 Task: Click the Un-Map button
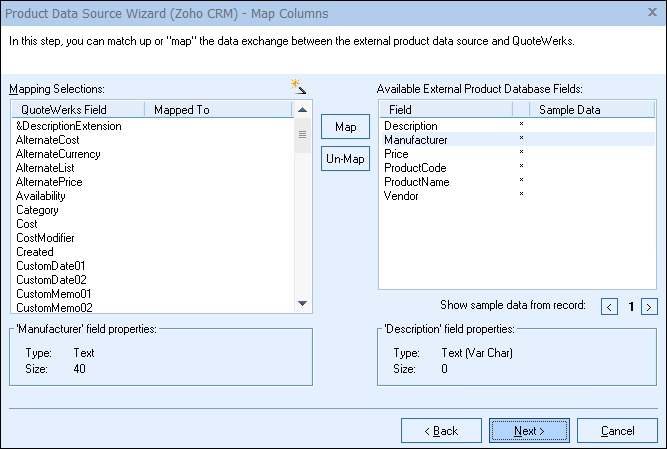[x=345, y=158]
